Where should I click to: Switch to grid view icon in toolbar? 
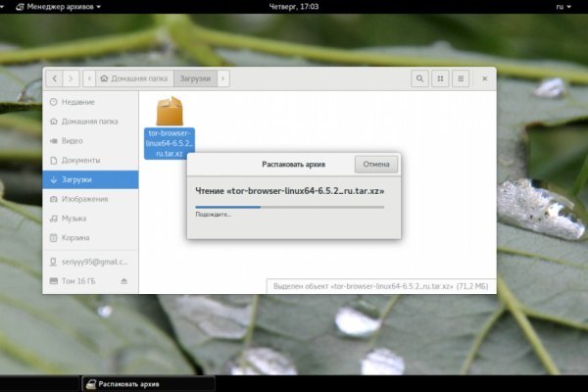(x=441, y=77)
